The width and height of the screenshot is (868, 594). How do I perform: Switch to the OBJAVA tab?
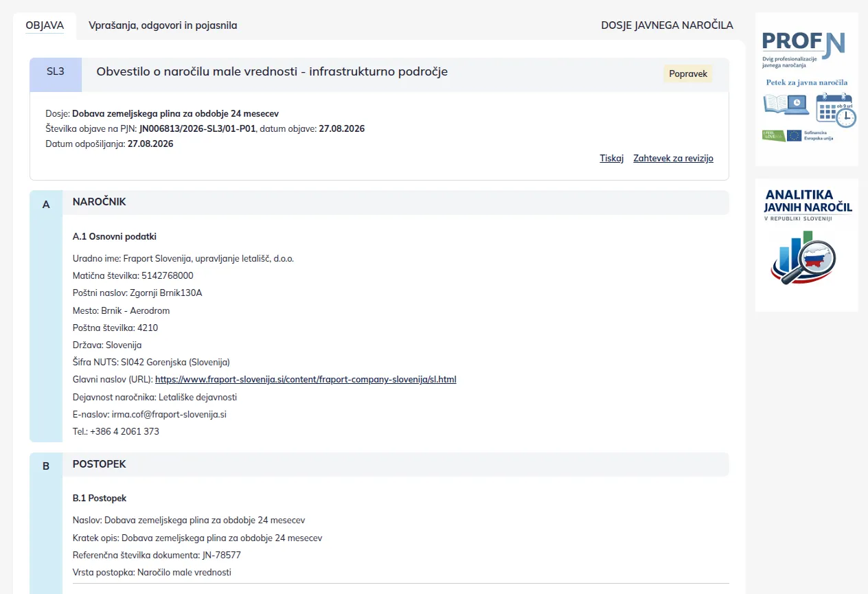coord(45,25)
